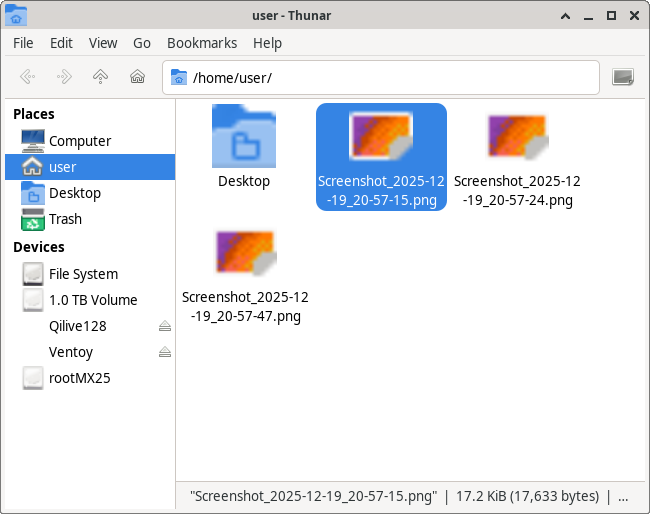Select Screenshot_2025-12-19_20-57-24.png thumbnail
Screen dimensions: 650x514
tap(517, 137)
